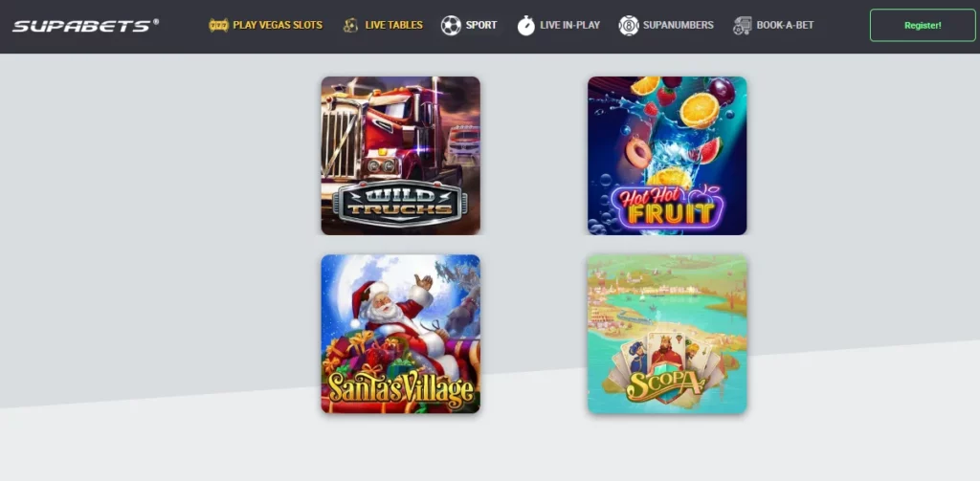Click the neon Fruit title on Hot Hot Fruit
The image size is (980, 481).
coord(671,213)
